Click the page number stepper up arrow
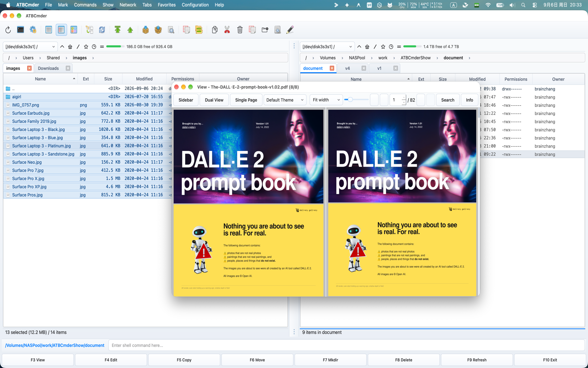 coord(404,97)
